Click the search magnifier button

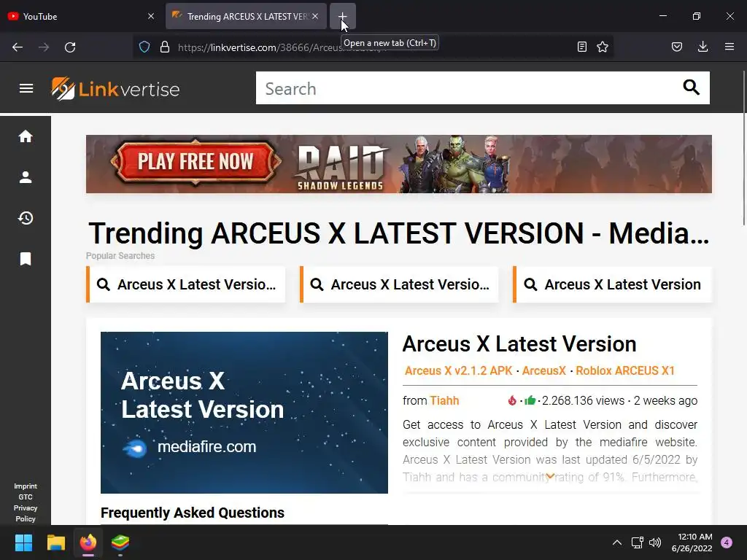[692, 87]
